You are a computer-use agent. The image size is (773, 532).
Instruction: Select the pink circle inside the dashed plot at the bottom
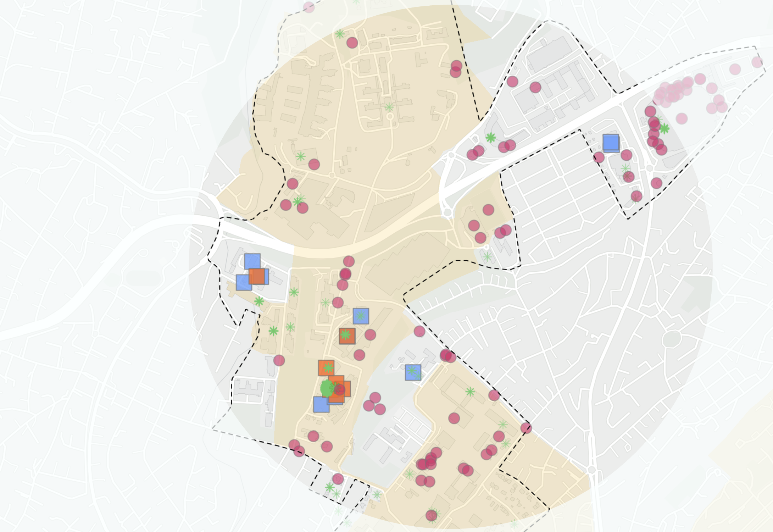(x=338, y=479)
